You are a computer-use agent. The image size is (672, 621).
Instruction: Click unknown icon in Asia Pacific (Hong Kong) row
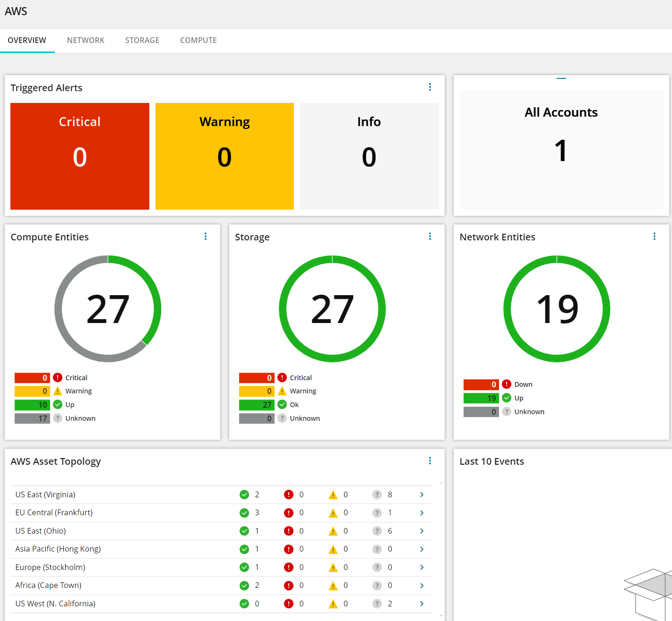tap(377, 549)
